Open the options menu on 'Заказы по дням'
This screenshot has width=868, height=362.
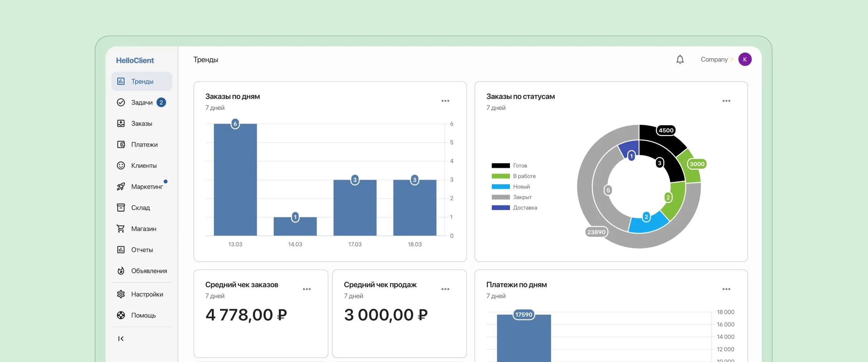coord(445,101)
